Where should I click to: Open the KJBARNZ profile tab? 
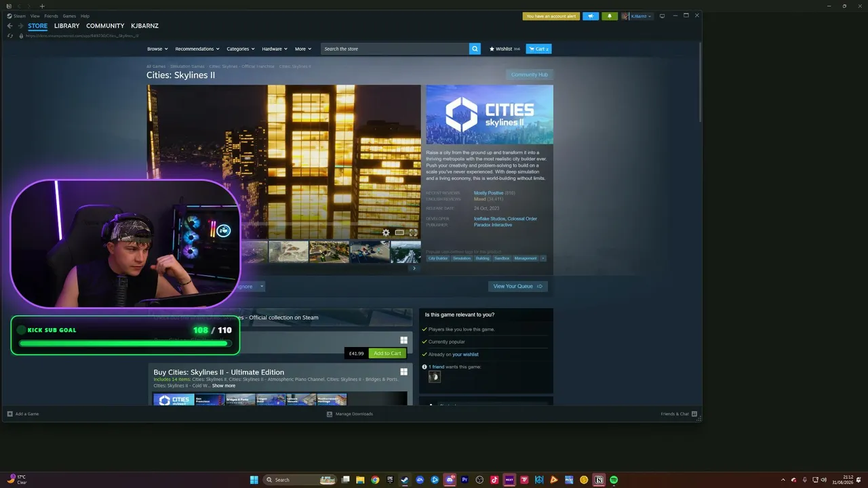click(x=144, y=26)
